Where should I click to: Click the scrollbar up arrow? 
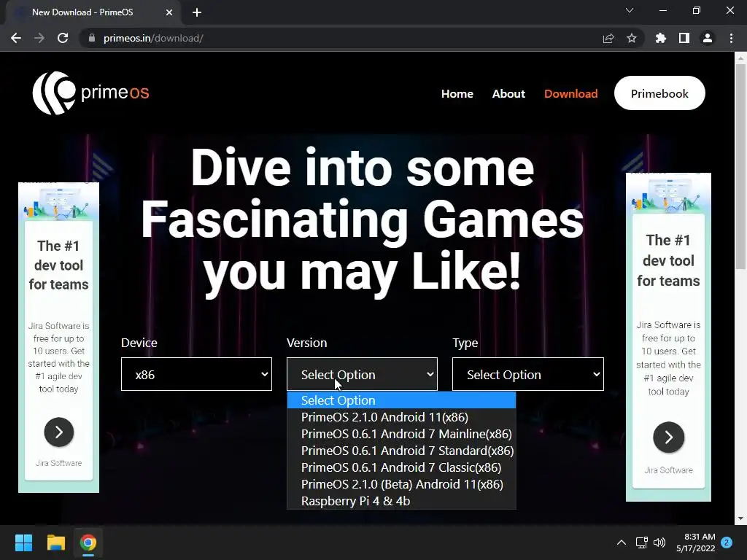(x=740, y=58)
